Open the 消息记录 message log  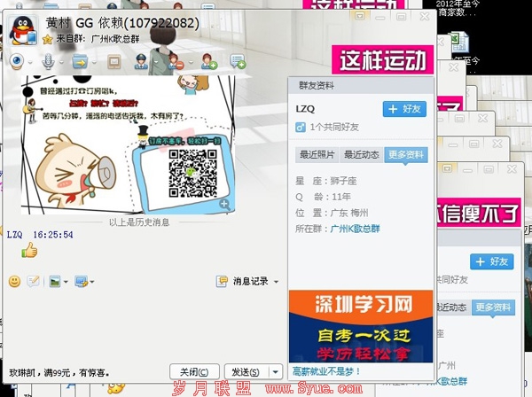pyautogui.click(x=251, y=282)
